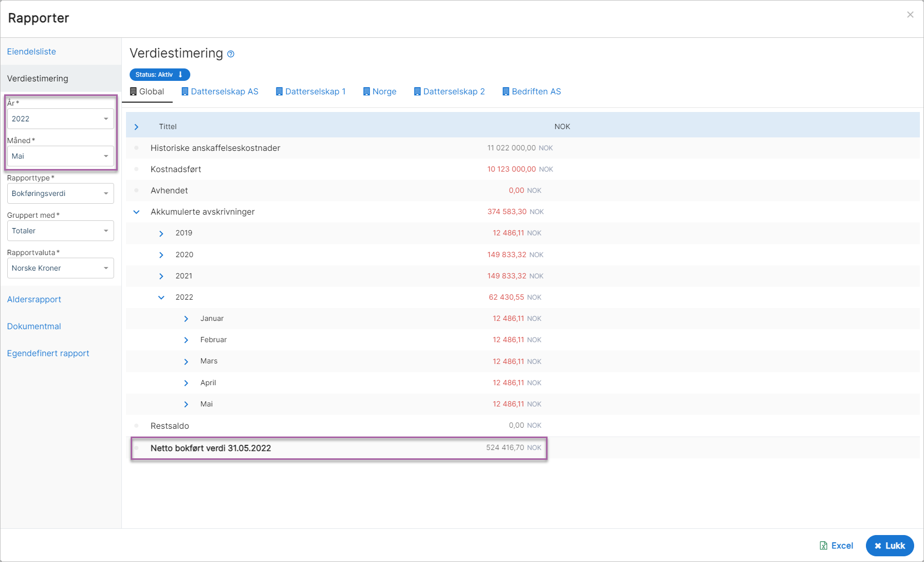Collapse the Akkumulerte avskrivninger row

click(x=136, y=212)
